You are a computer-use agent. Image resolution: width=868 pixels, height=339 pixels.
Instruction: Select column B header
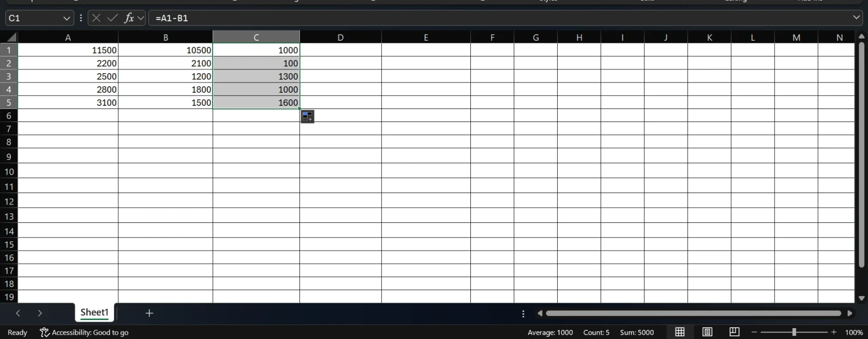pyautogui.click(x=165, y=37)
